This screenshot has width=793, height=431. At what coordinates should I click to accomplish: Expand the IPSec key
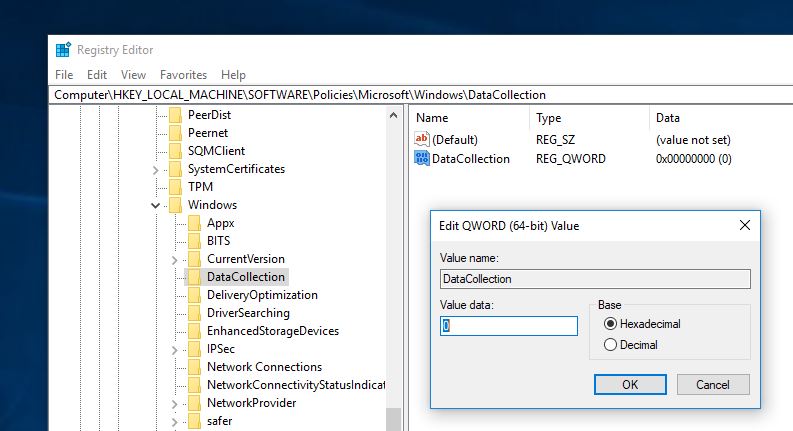[174, 350]
